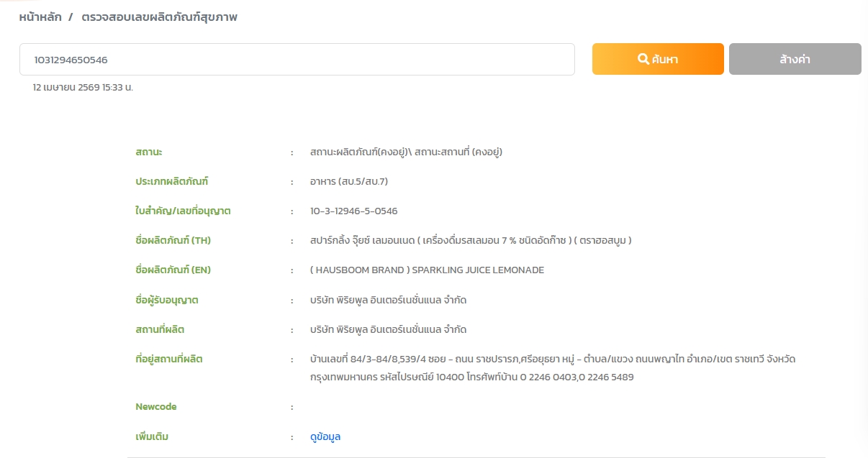
Task: Click the ใบสำคัญ/เลขที่อนุญาต field label
Action: point(183,211)
